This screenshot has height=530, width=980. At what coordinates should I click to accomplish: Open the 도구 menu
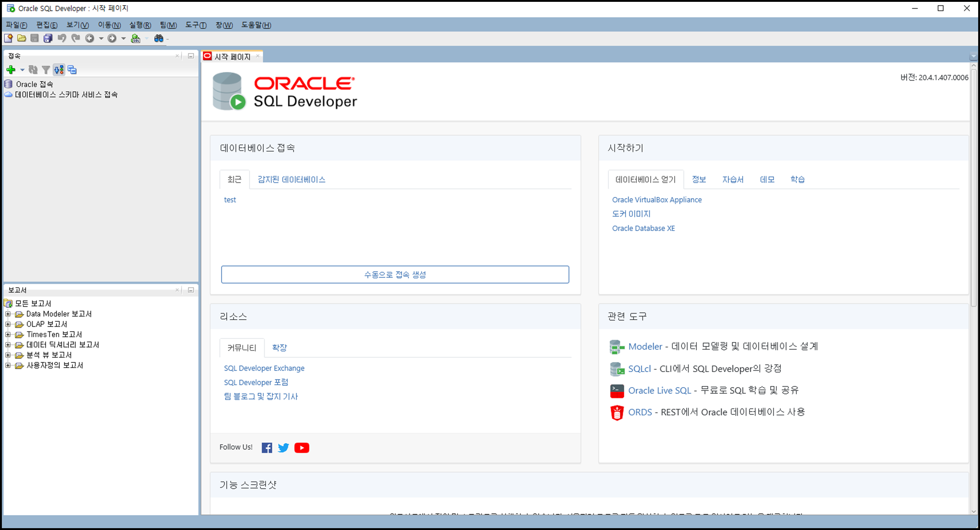(x=196, y=25)
